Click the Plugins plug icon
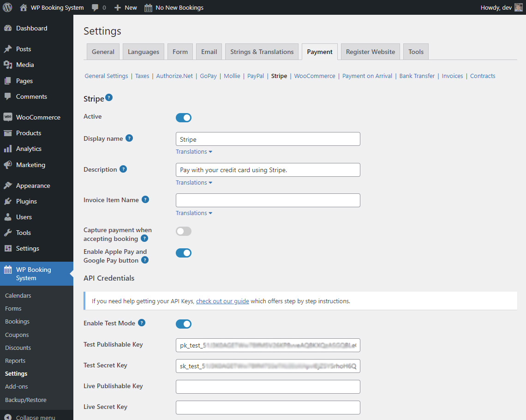Viewport: 526px width, 420px height. point(8,201)
